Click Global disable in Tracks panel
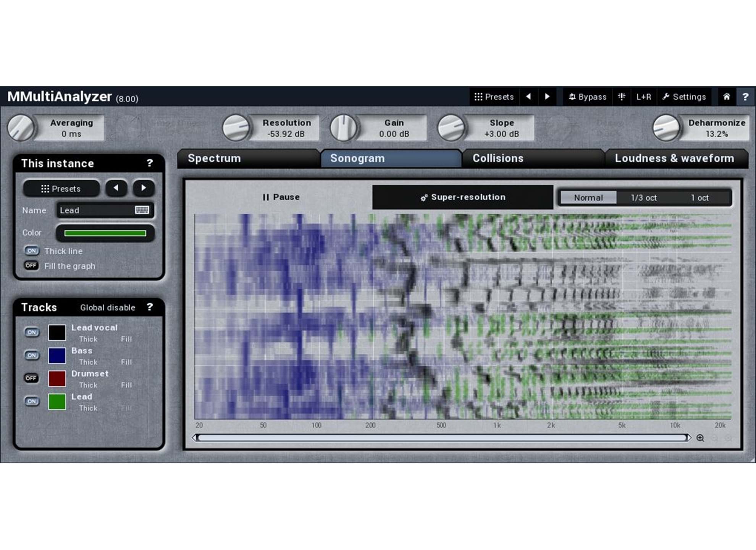The image size is (756, 550). [108, 307]
